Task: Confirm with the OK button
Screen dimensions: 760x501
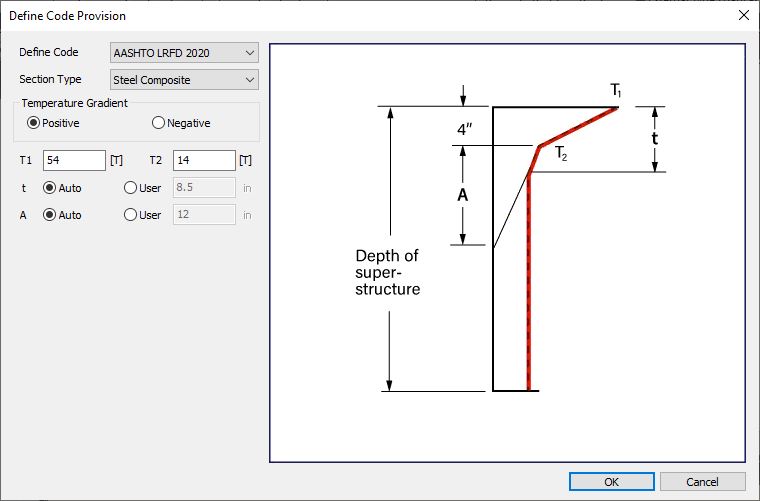Action: pyautogui.click(x=611, y=482)
